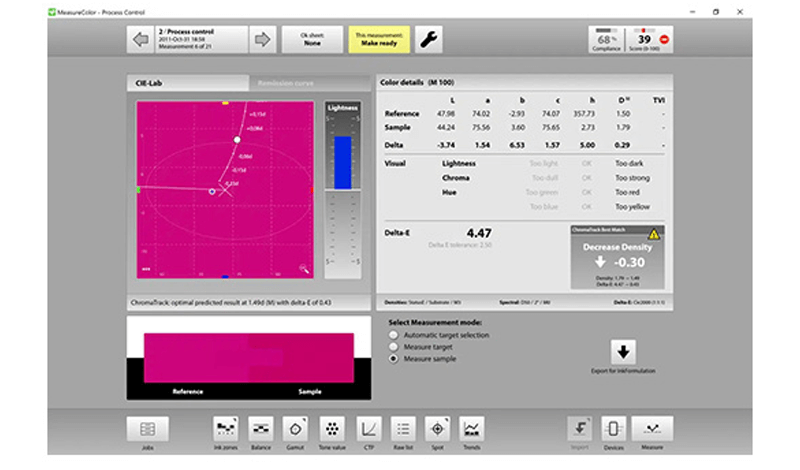Select Automatic target selection mode
Screen dimensions: 800x470
point(393,335)
